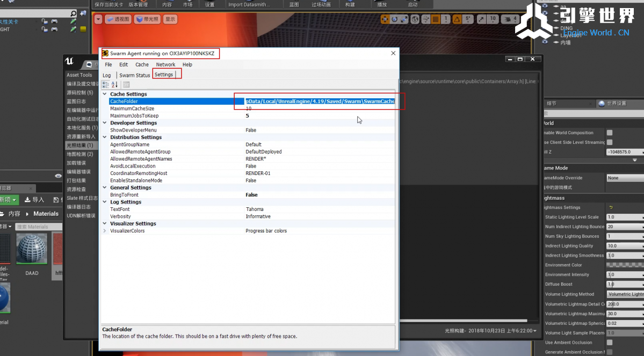Screen dimensions: 644x356
Task: Click the Environment Color swatch
Action: tap(624, 265)
